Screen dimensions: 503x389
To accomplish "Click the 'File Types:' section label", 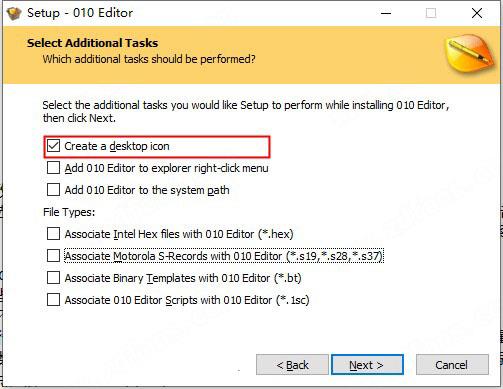I will tap(69, 212).
